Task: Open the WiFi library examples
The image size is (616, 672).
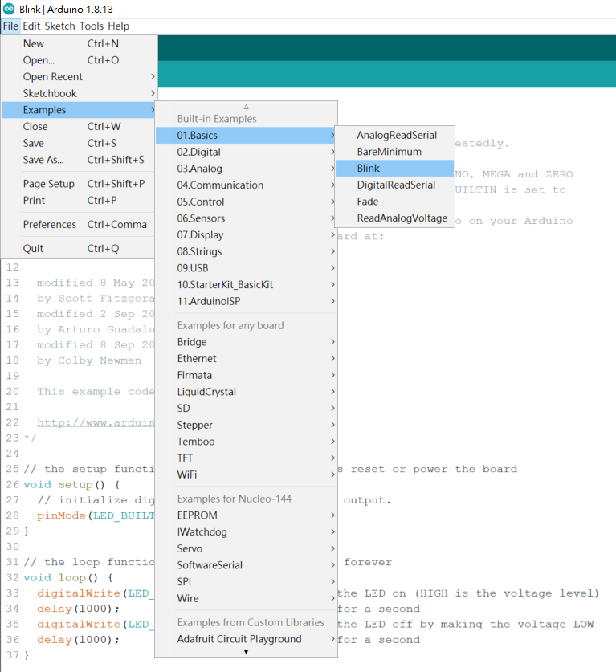Action: (x=246, y=474)
